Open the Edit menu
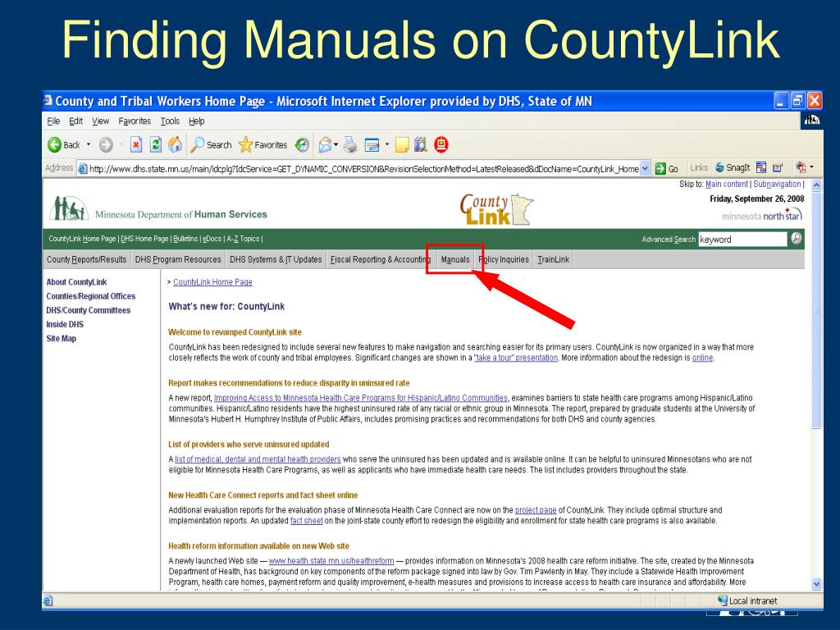 [76, 121]
